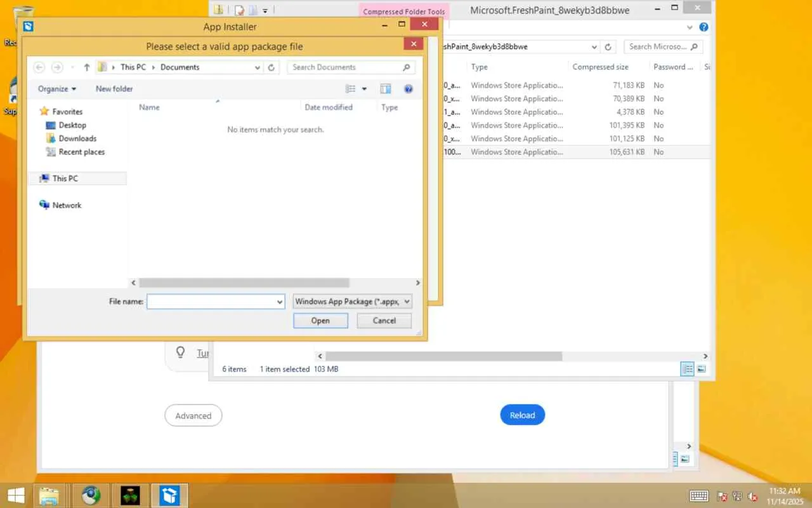Click the Explorer window horizontal scrollbar
This screenshot has width=812, height=508.
pyautogui.click(x=443, y=356)
